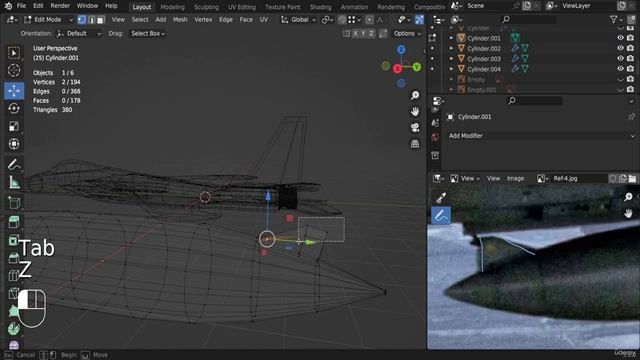Click the Z axis on navigation gizmo

click(401, 49)
